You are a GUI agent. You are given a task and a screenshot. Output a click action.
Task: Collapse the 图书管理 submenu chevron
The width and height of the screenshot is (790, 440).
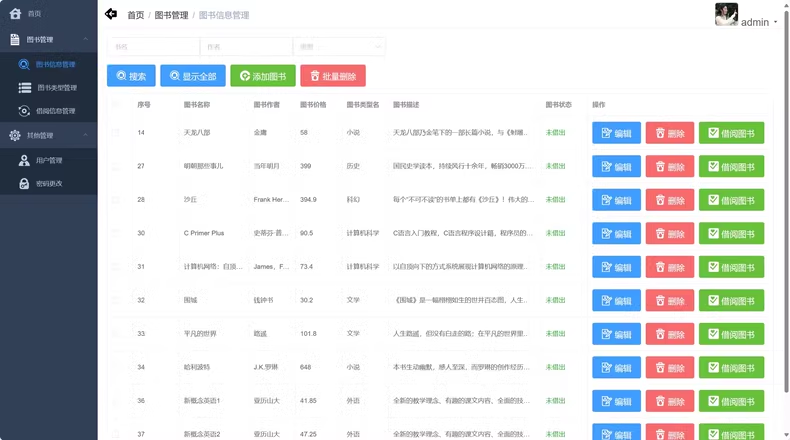pyautogui.click(x=85, y=39)
